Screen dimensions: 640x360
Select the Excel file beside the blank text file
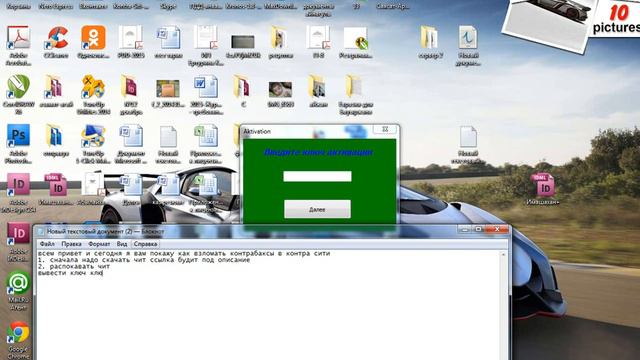[x=206, y=137]
